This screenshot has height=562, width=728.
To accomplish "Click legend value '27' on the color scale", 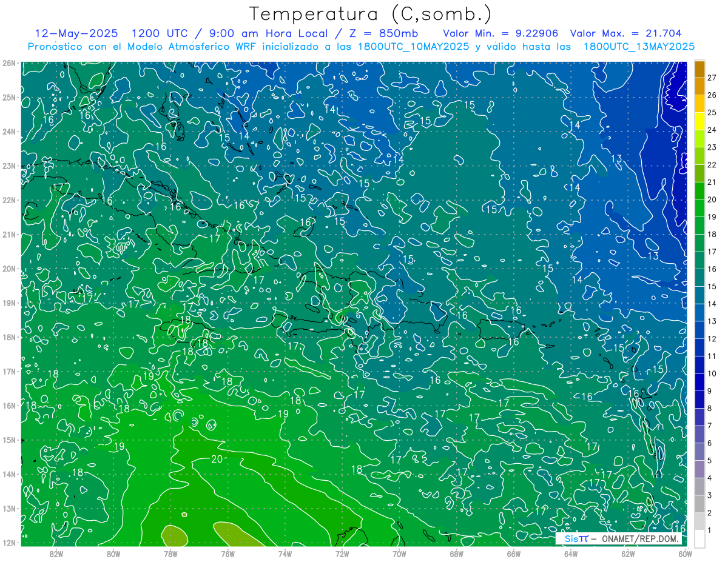I will [712, 78].
